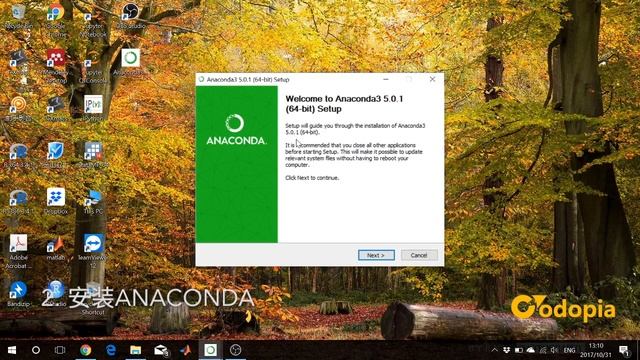Click the Dropbox system tray icon
640x360 pixels.
tap(507, 350)
